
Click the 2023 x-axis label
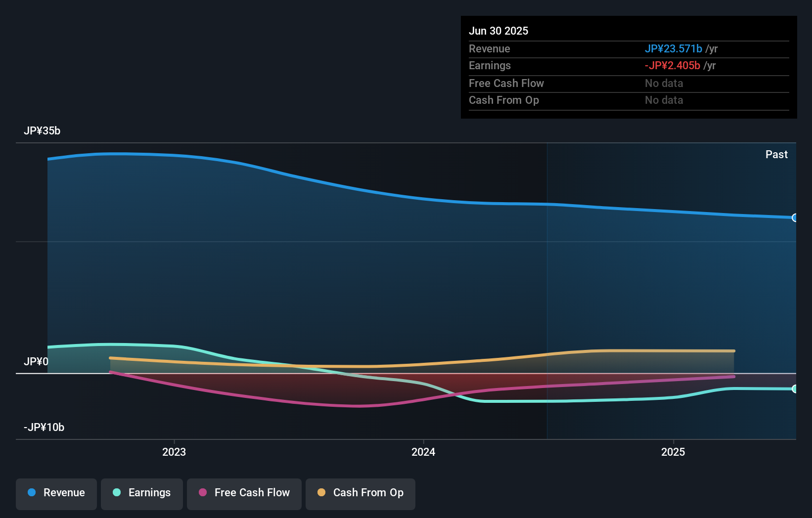174,452
